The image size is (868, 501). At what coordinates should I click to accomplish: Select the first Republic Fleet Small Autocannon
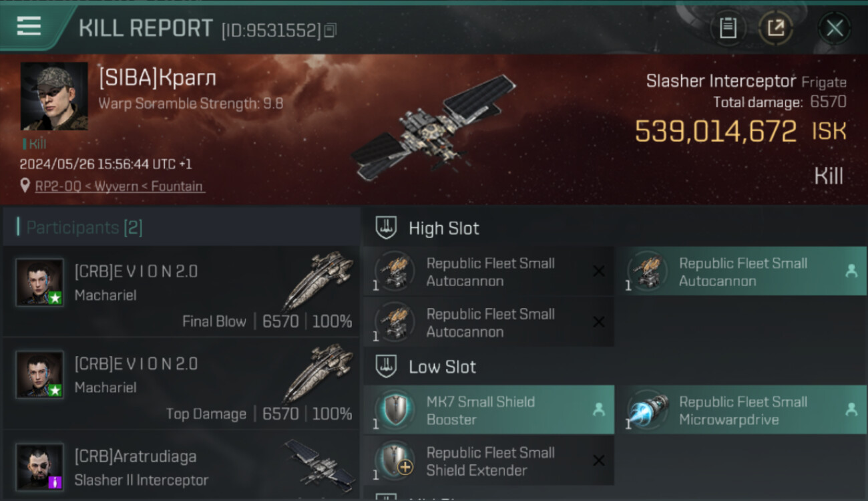pos(489,272)
